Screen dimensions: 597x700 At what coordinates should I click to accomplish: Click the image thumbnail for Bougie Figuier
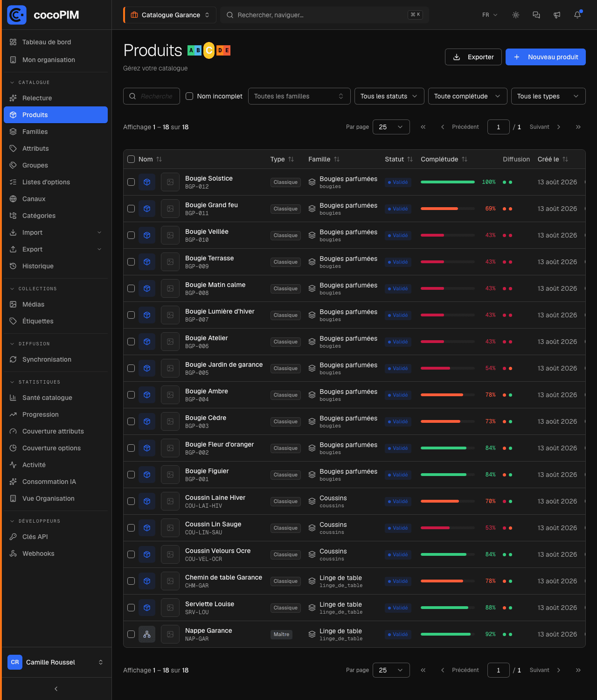point(170,475)
